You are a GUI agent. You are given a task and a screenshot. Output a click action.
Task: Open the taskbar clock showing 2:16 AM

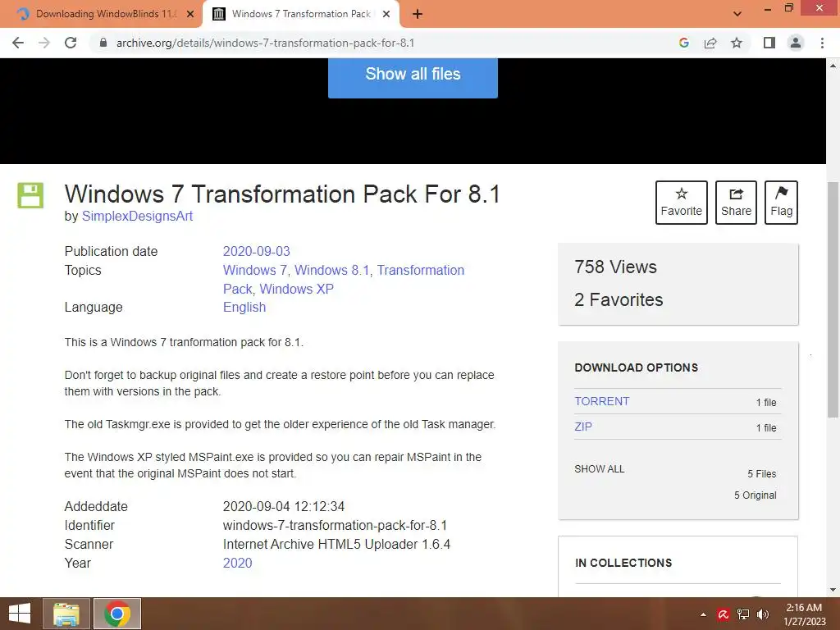[x=804, y=614]
